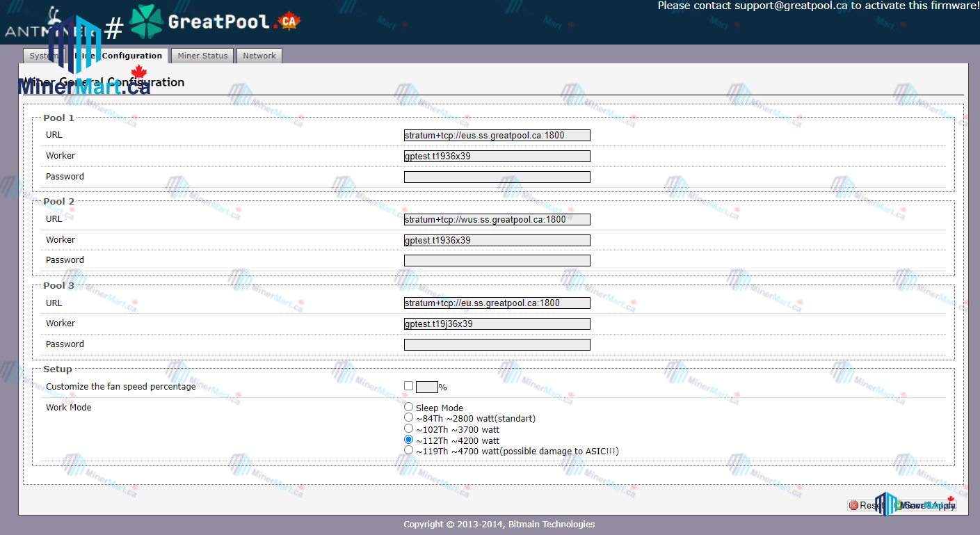Enable custom fan speed percentage checkbox
980x535 pixels.
tap(408, 386)
